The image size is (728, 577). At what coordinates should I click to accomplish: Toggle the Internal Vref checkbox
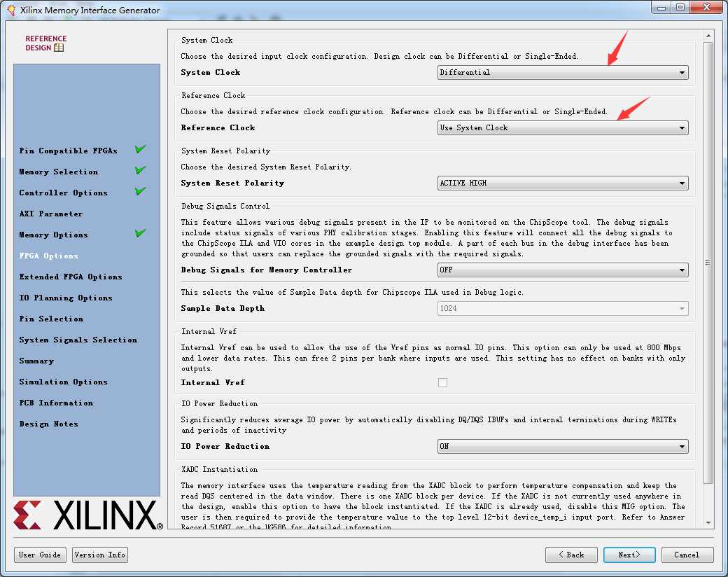(442, 382)
